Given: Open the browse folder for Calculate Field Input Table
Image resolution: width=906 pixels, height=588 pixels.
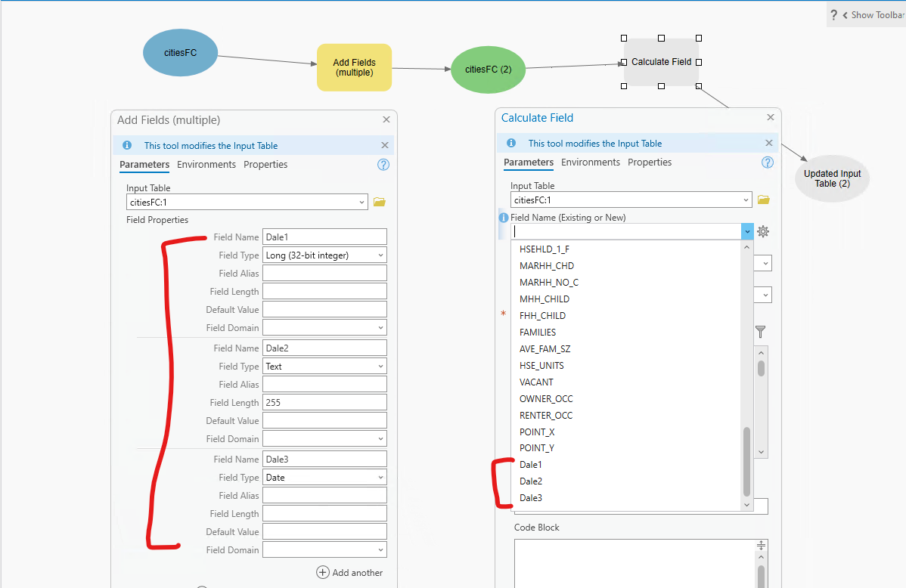Looking at the screenshot, I should (x=763, y=200).
